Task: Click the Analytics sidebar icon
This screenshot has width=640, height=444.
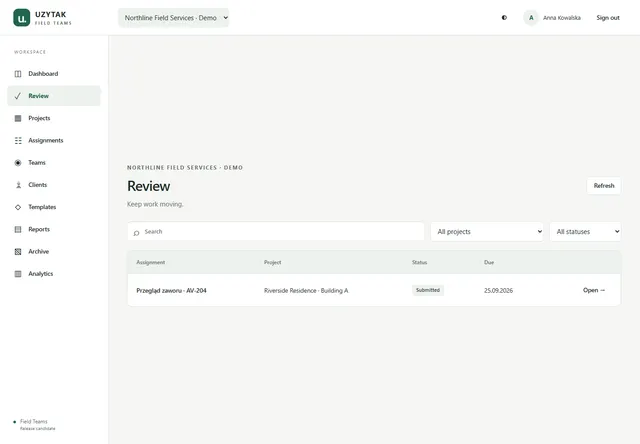Action: pos(18,274)
